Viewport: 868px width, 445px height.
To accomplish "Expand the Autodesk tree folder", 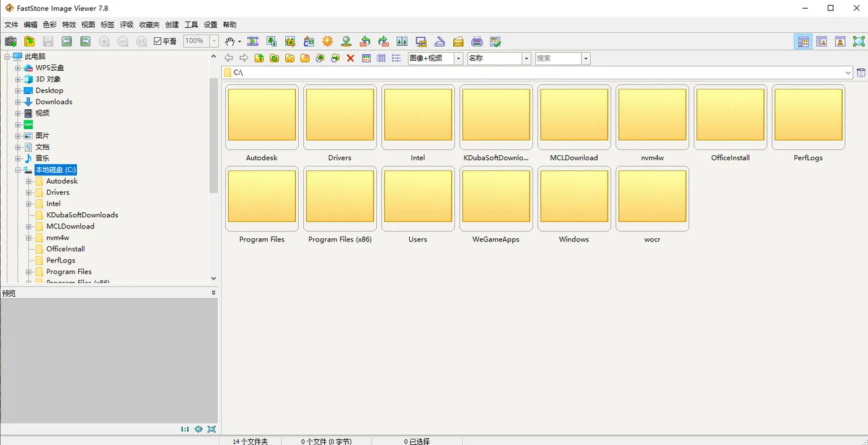I will tap(29, 181).
